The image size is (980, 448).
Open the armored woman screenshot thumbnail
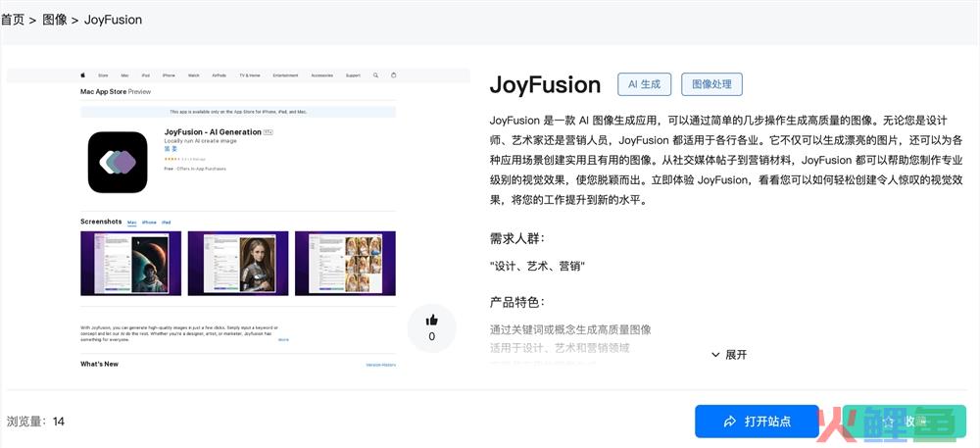point(238,263)
